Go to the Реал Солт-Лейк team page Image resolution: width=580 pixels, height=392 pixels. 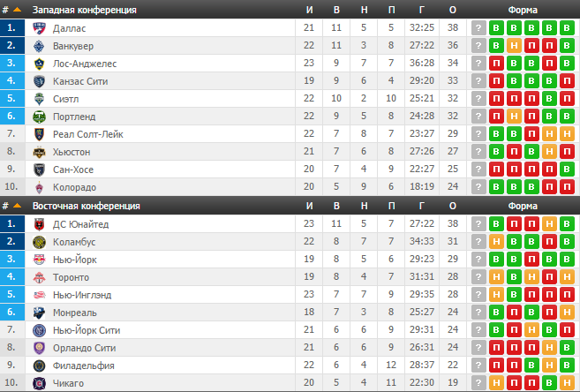tap(88, 134)
